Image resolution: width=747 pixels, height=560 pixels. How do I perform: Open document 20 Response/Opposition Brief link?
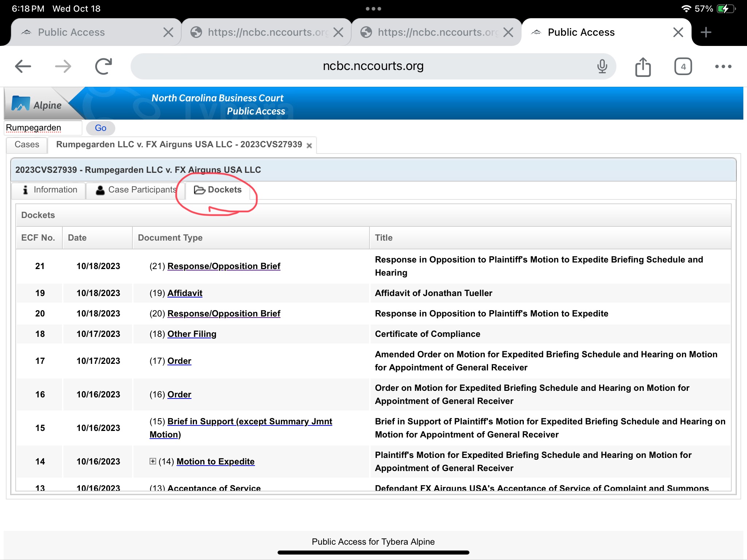coord(224,314)
